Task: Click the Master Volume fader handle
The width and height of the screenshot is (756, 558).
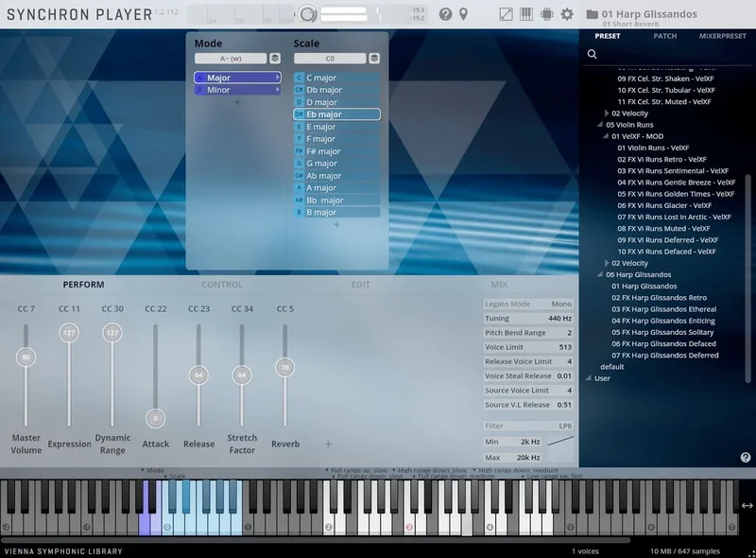Action: coord(26,357)
